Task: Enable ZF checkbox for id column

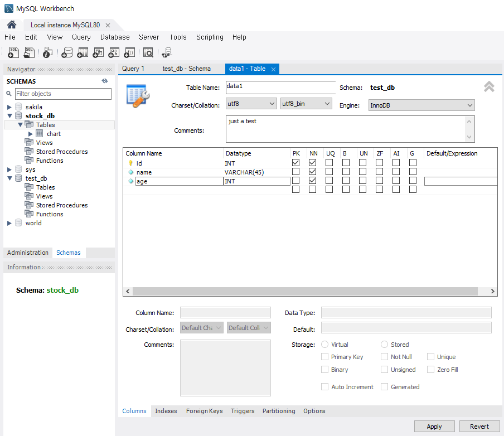Action: point(379,163)
